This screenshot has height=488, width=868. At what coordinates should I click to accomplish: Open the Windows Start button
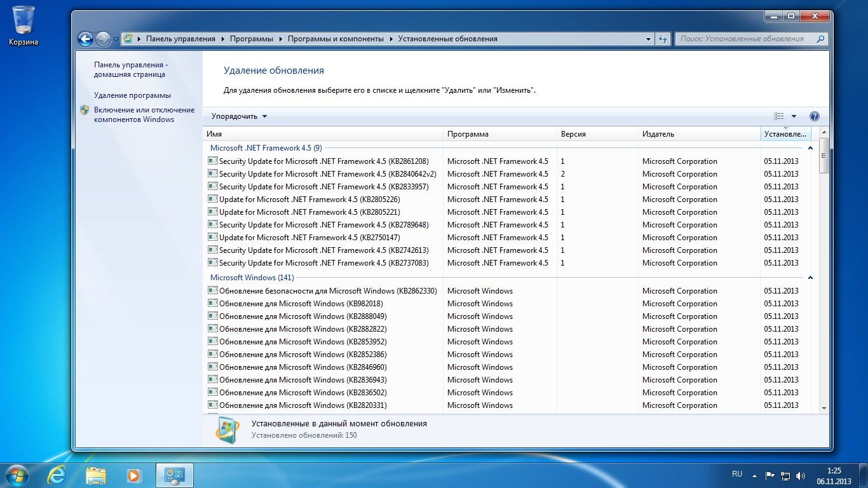click(16, 475)
